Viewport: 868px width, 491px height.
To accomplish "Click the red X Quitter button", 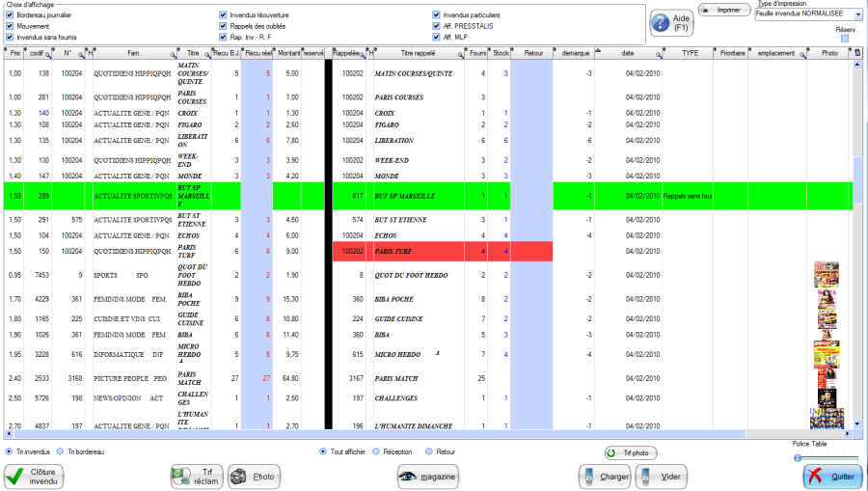I will [x=831, y=476].
